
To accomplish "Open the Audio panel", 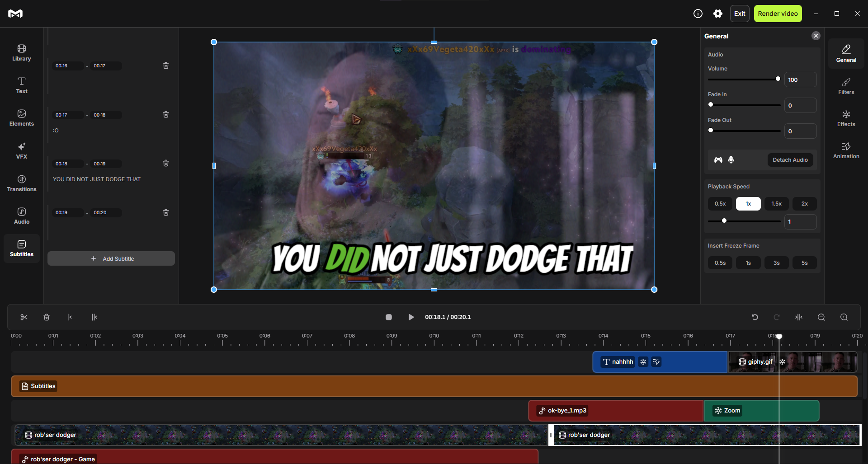I will coord(21,216).
